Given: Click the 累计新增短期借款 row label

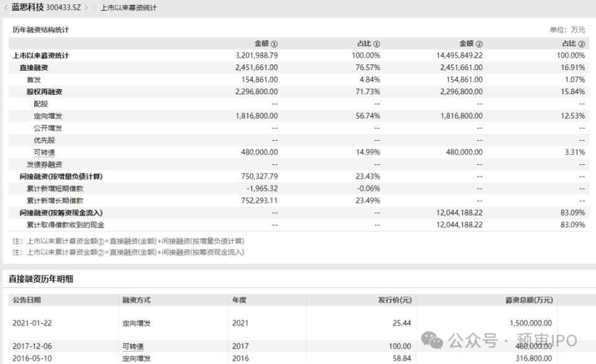Looking at the screenshot, I should 55,189.
